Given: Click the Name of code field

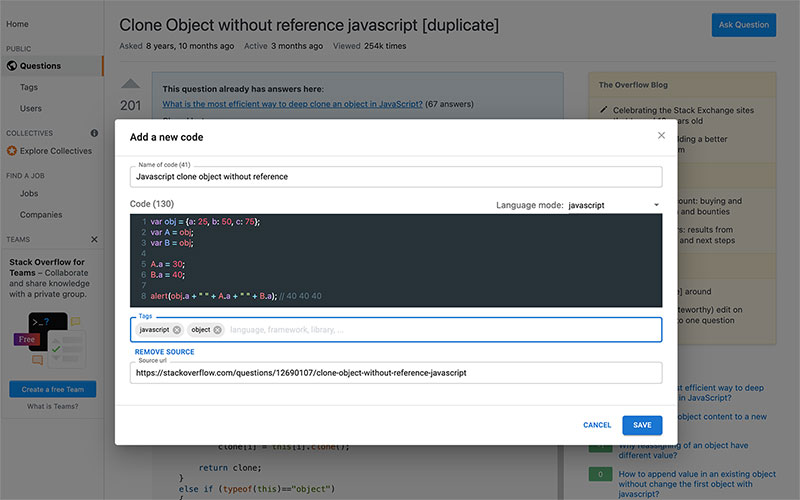Looking at the screenshot, I should coord(396,177).
